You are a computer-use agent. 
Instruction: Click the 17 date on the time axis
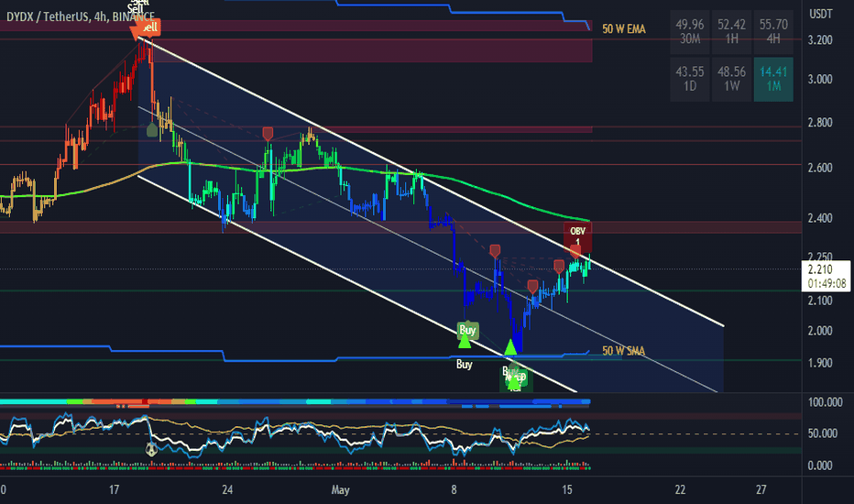pyautogui.click(x=114, y=490)
